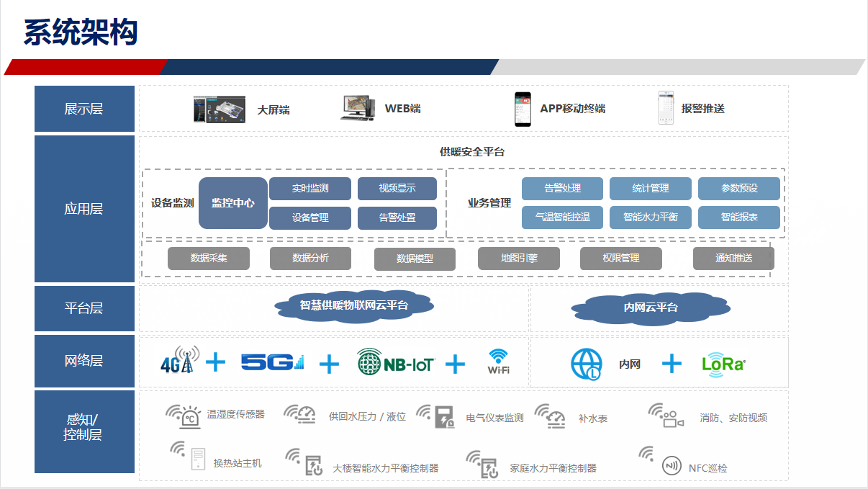Viewport: 868px width, 489px height.
Task: Select the 数据采集 gray button
Action: click(208, 258)
